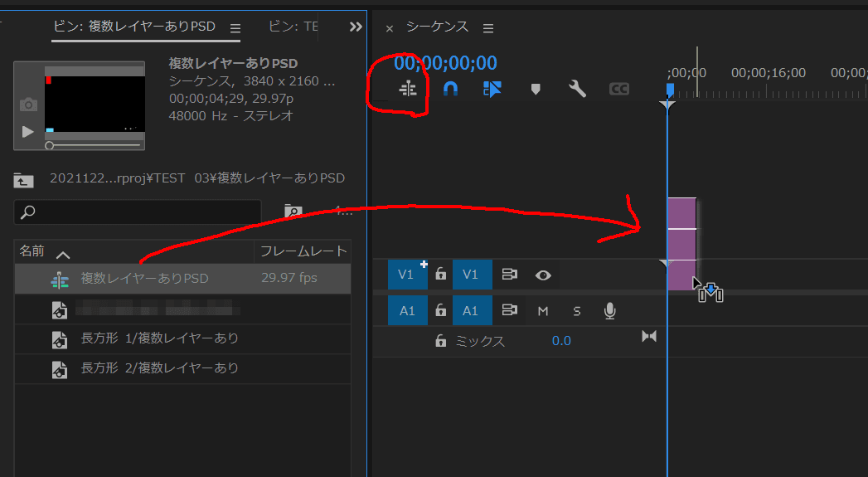Toggle Linked Selection in timeline
This screenshot has width=868, height=477.
pyautogui.click(x=492, y=89)
